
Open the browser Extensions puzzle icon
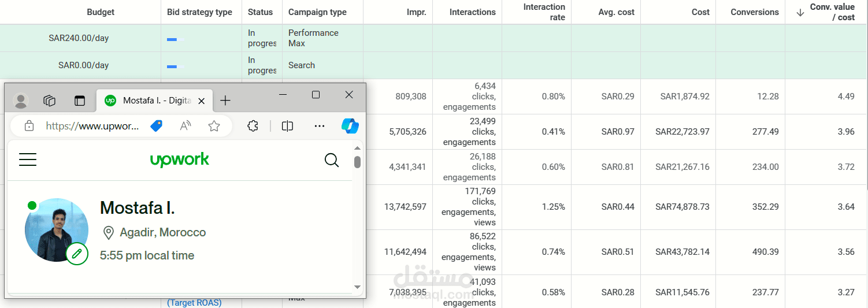click(x=253, y=126)
